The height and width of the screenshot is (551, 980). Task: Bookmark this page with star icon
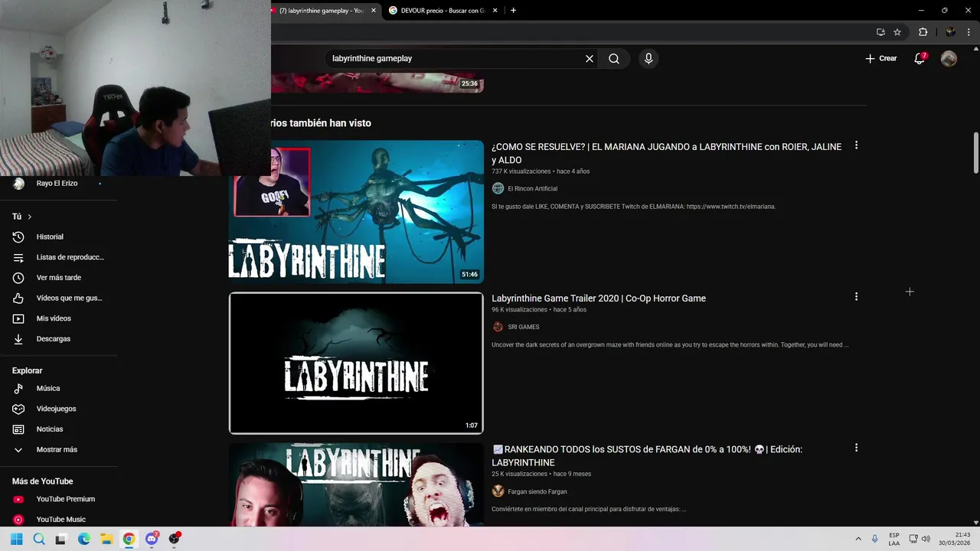point(897,32)
